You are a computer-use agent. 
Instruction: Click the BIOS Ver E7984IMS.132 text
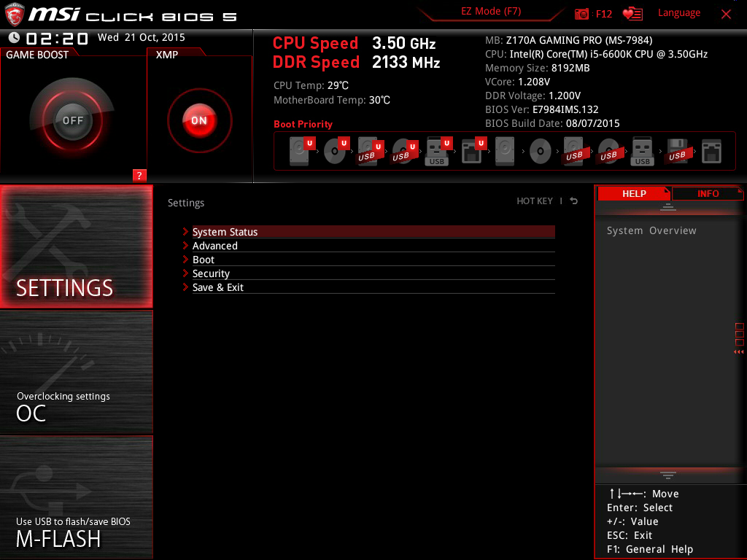pyautogui.click(x=542, y=109)
